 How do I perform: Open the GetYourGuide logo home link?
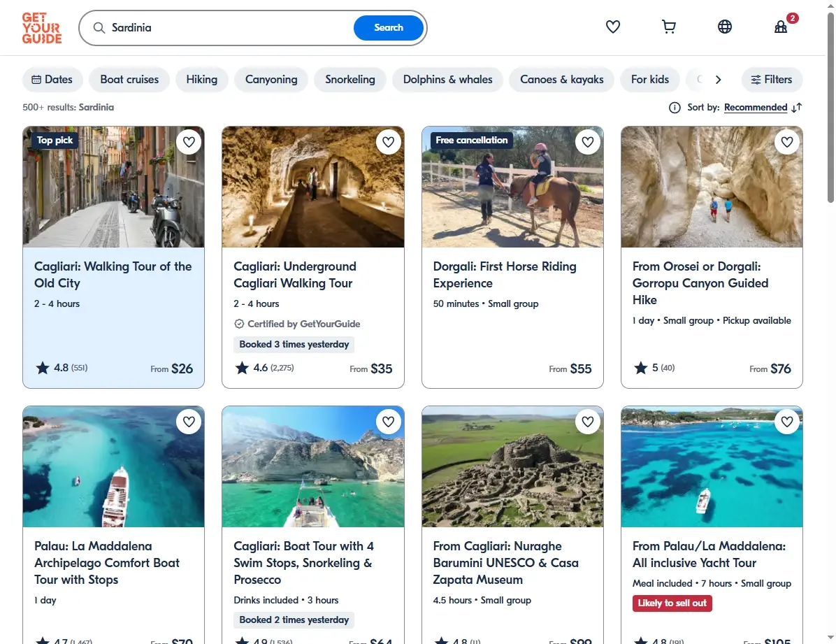pyautogui.click(x=41, y=28)
